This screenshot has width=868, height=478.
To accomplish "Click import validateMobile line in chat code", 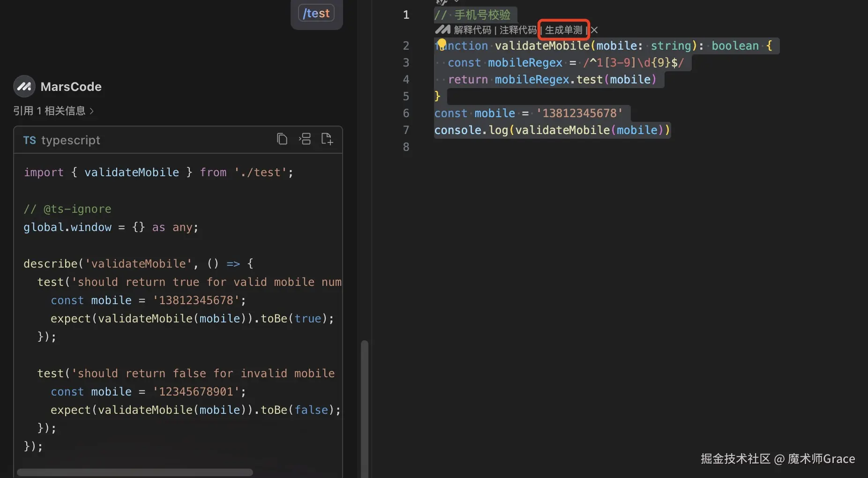I will tap(158, 172).
